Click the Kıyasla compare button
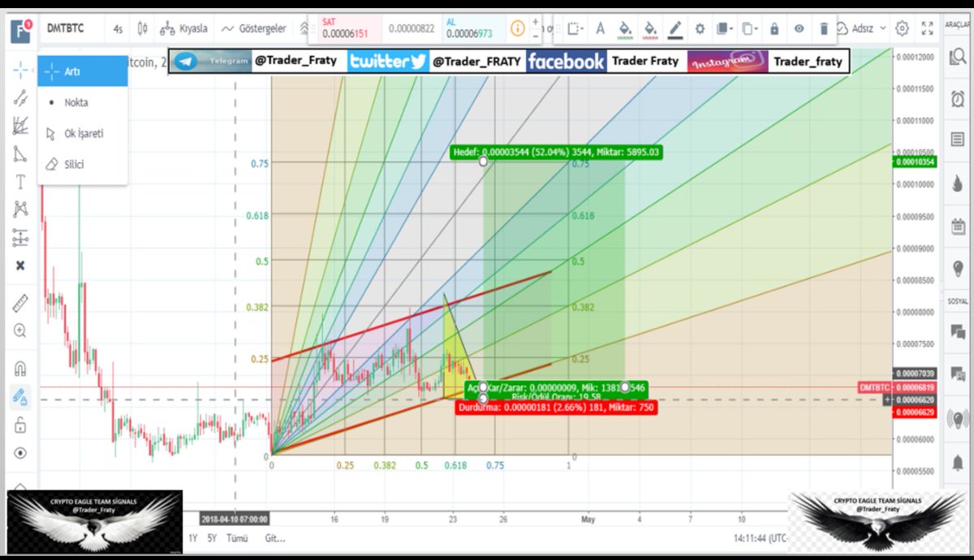 pos(183,28)
